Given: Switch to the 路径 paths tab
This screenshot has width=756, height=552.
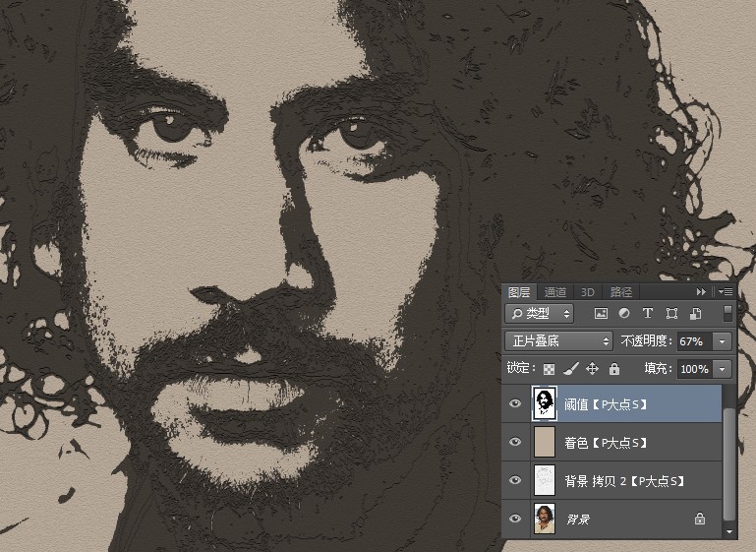Looking at the screenshot, I should tap(620, 292).
